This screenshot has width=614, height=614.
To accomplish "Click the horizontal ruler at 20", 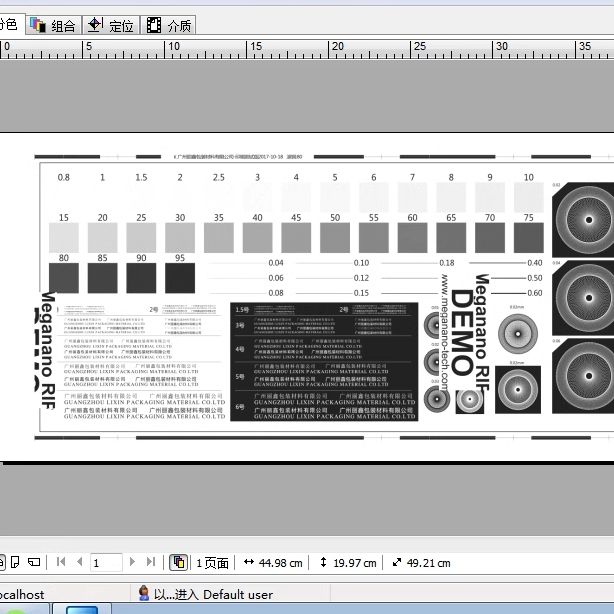I will click(x=337, y=46).
